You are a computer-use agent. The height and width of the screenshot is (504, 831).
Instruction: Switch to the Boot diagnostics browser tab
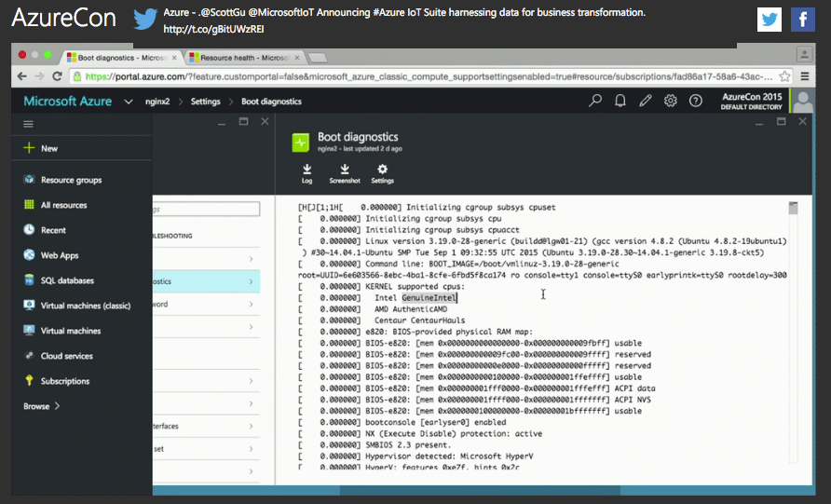[122, 57]
